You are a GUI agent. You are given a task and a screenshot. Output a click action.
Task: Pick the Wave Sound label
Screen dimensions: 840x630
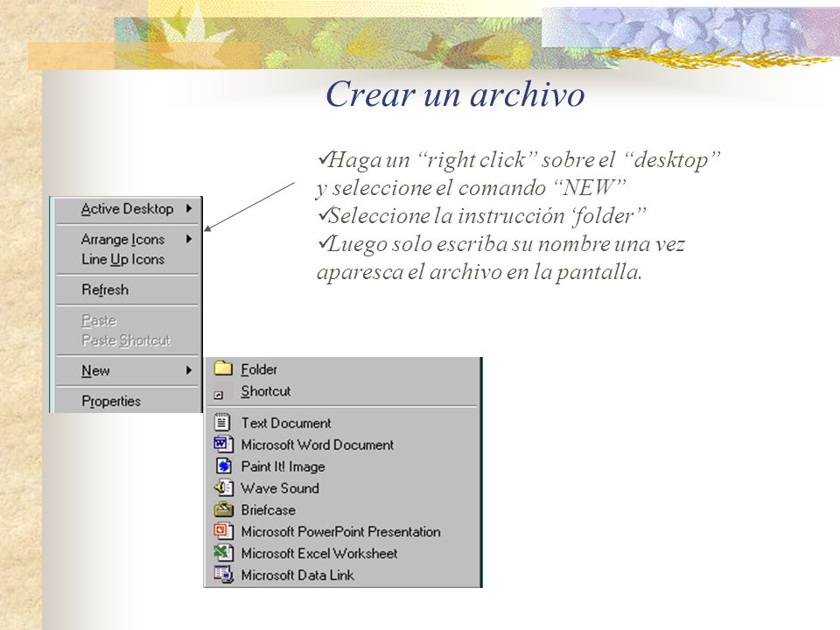coord(280,488)
